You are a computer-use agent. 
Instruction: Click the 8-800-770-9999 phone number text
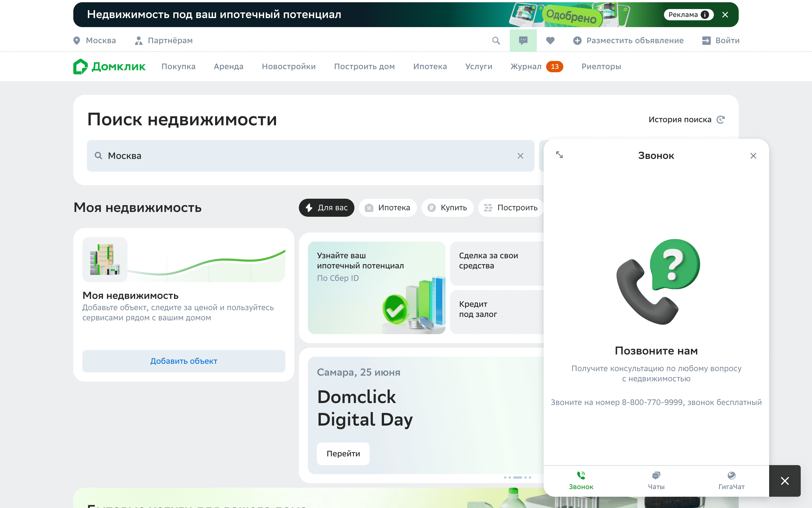652,402
